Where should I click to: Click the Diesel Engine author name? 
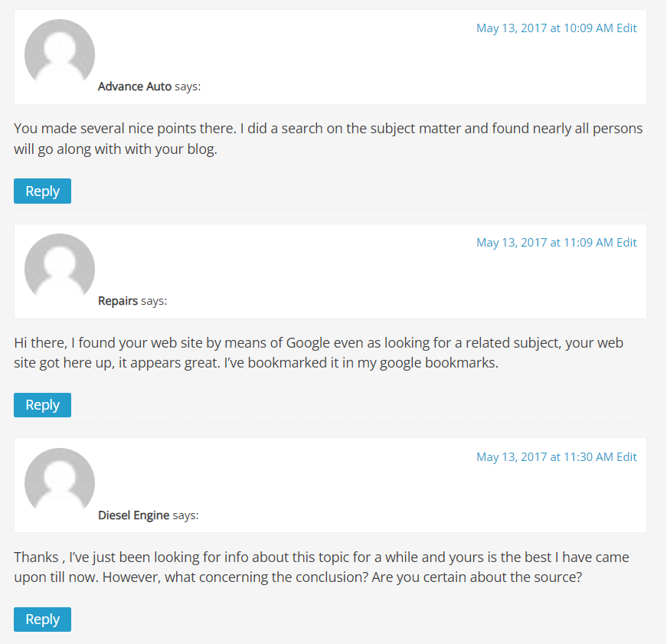tap(133, 515)
